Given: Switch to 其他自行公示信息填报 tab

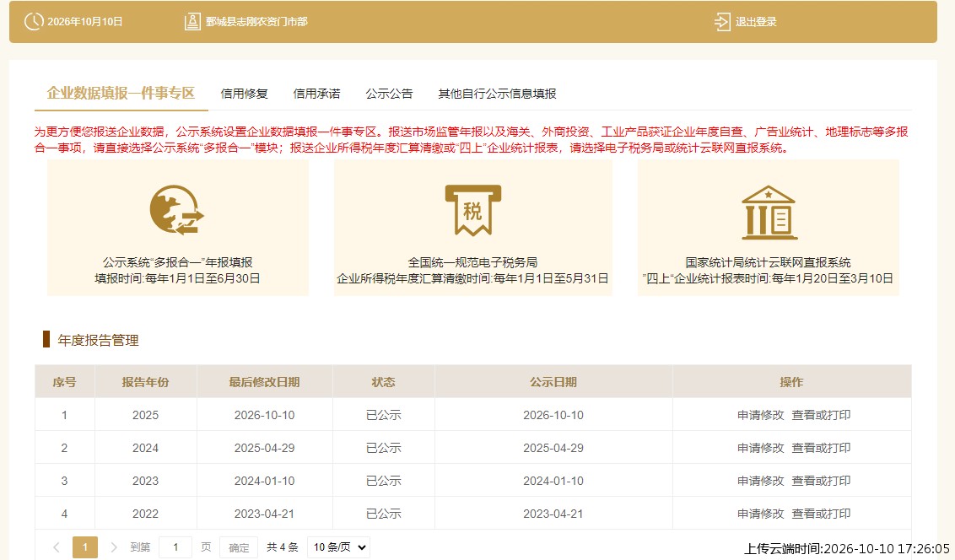Looking at the screenshot, I should [x=497, y=94].
